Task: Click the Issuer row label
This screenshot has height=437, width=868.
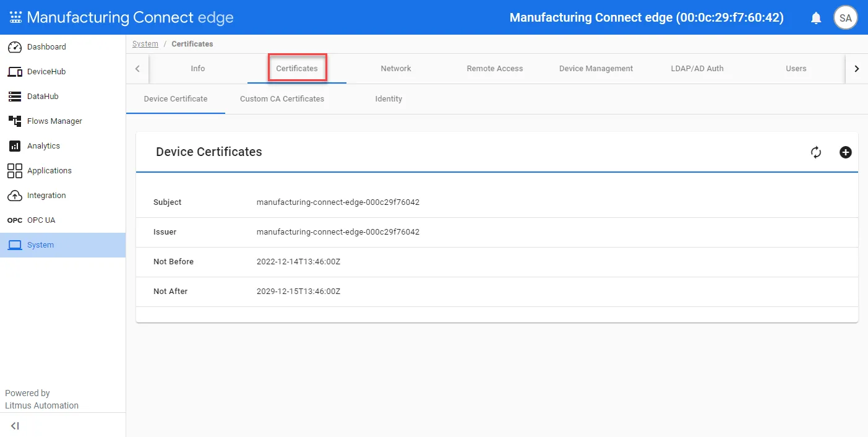Action: 165,232
